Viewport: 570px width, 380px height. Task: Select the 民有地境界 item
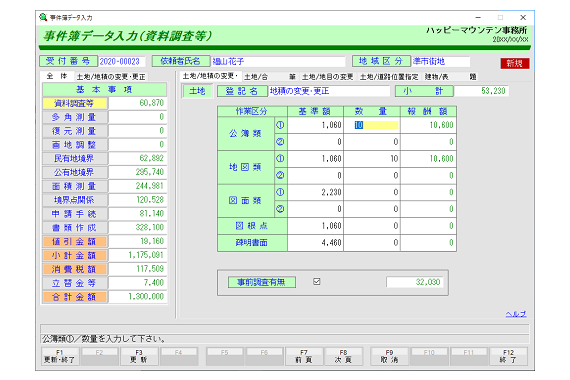coord(75,159)
